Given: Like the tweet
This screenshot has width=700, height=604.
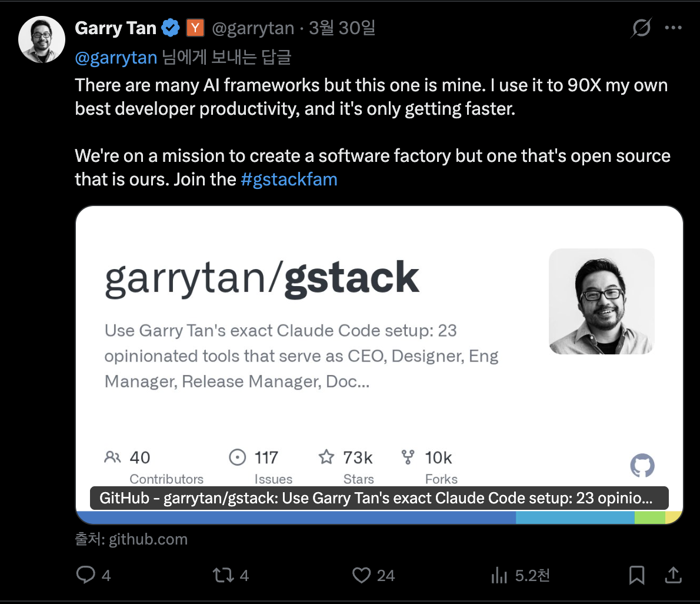Looking at the screenshot, I should (361, 576).
